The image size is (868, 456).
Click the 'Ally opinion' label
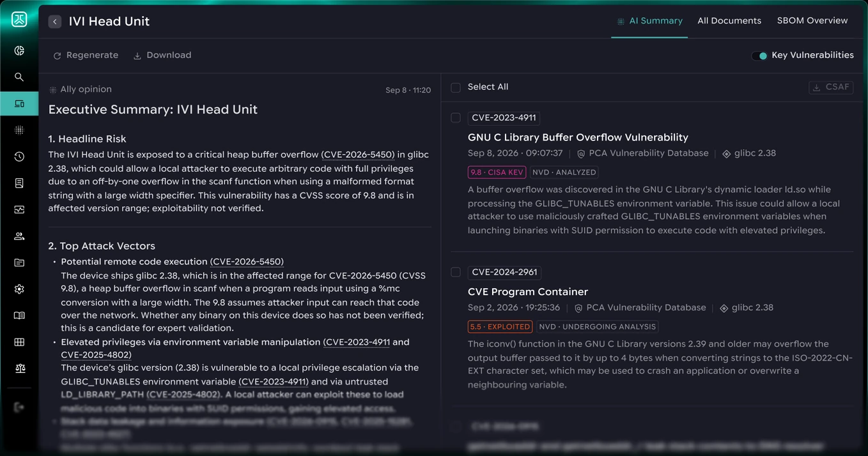[86, 89]
